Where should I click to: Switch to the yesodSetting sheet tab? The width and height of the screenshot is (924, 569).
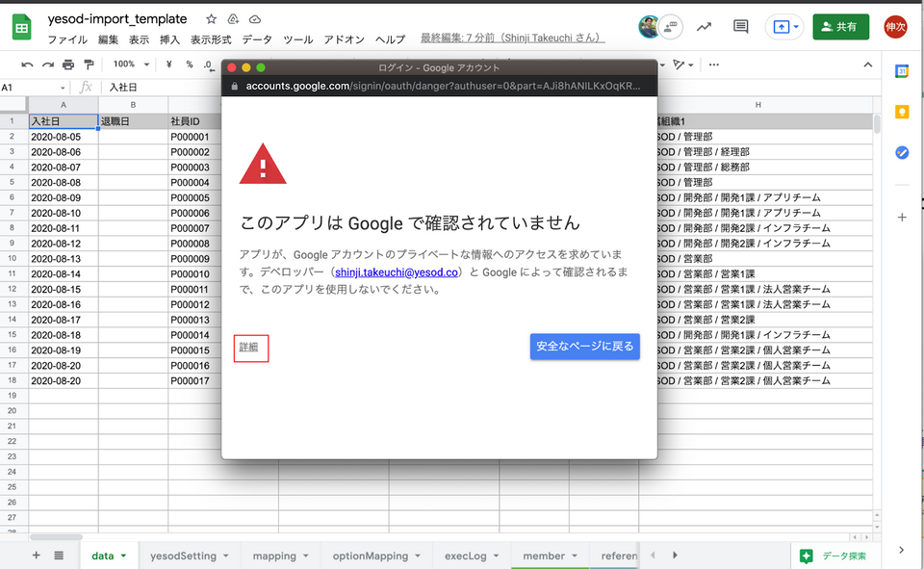(183, 556)
